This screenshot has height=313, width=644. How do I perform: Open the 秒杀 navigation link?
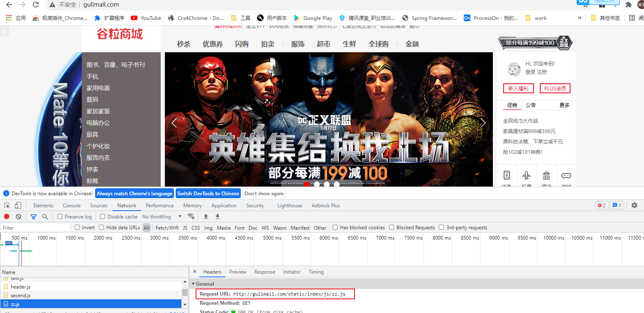(x=184, y=44)
